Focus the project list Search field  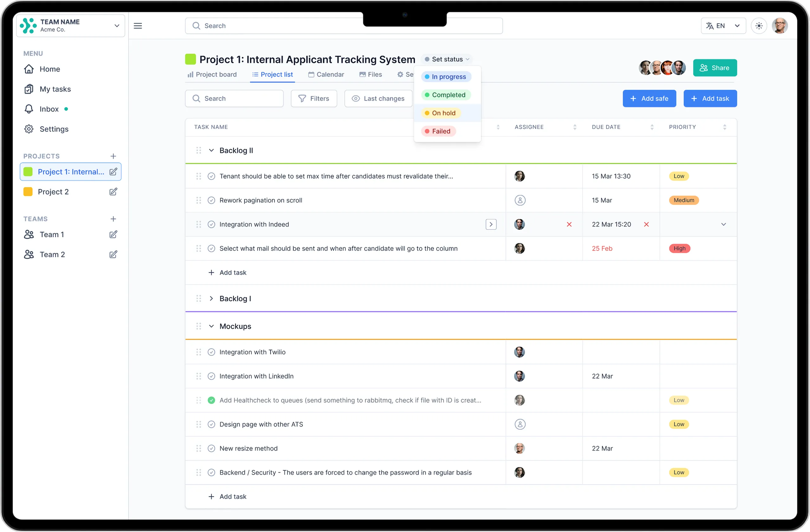(x=234, y=99)
